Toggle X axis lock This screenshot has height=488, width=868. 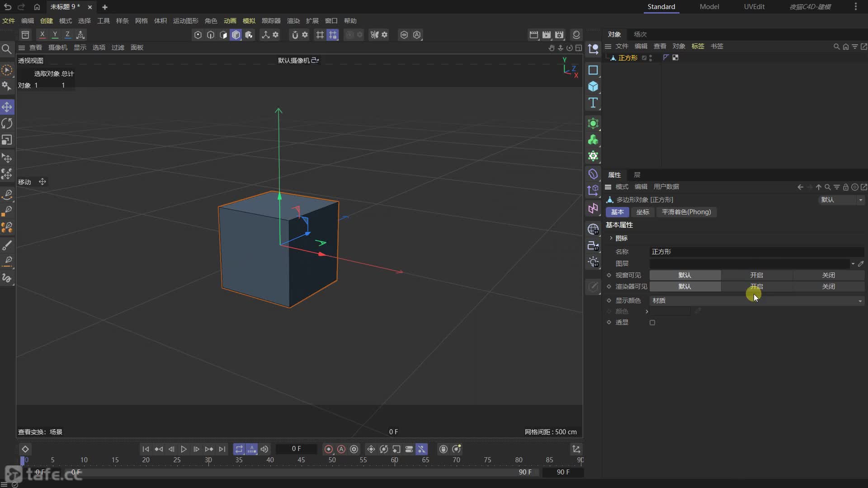(42, 34)
